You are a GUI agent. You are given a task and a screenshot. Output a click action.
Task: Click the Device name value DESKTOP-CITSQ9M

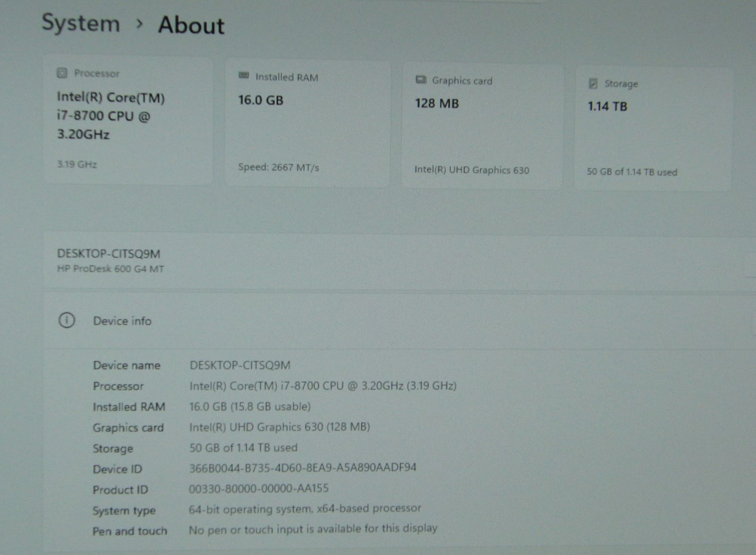click(x=240, y=365)
